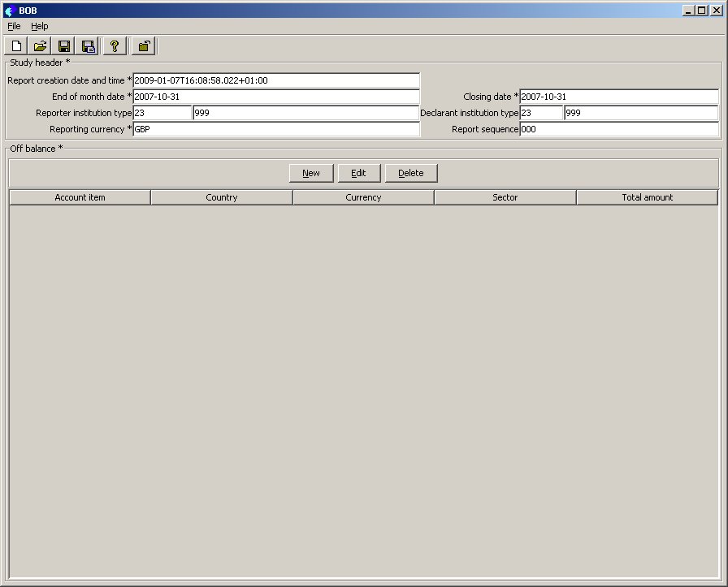Click the Closing date input field
This screenshot has height=587, width=728.
tap(618, 97)
